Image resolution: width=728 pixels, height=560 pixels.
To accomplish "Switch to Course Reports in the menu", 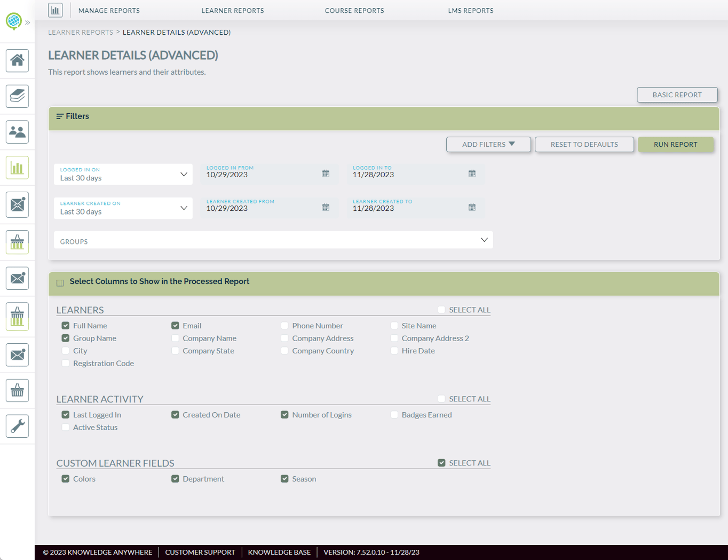I will tap(354, 10).
